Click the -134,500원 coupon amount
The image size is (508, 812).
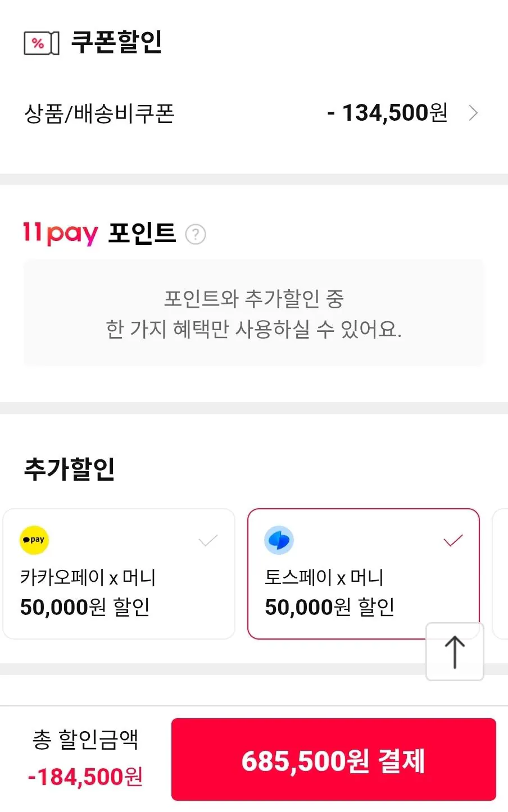[x=387, y=113]
